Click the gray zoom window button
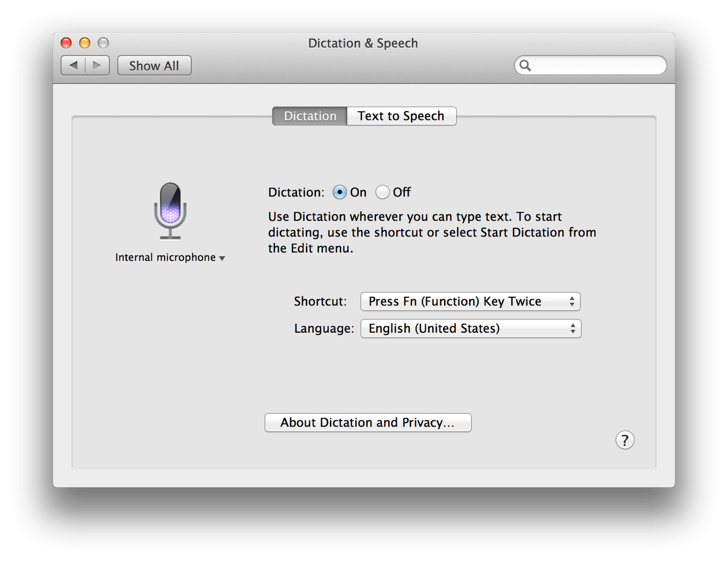Viewport: 728px width, 561px height. [x=103, y=43]
